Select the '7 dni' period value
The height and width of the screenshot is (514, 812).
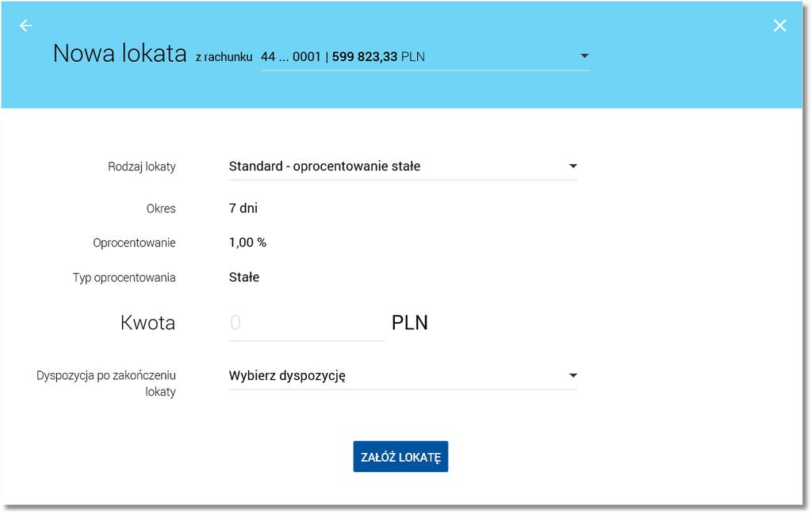pos(243,209)
